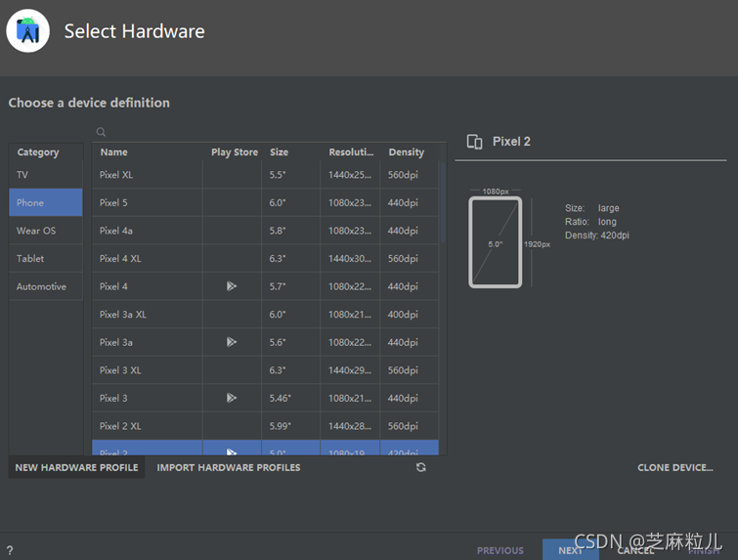Click the 1440x30... resolution cell

(x=350, y=258)
